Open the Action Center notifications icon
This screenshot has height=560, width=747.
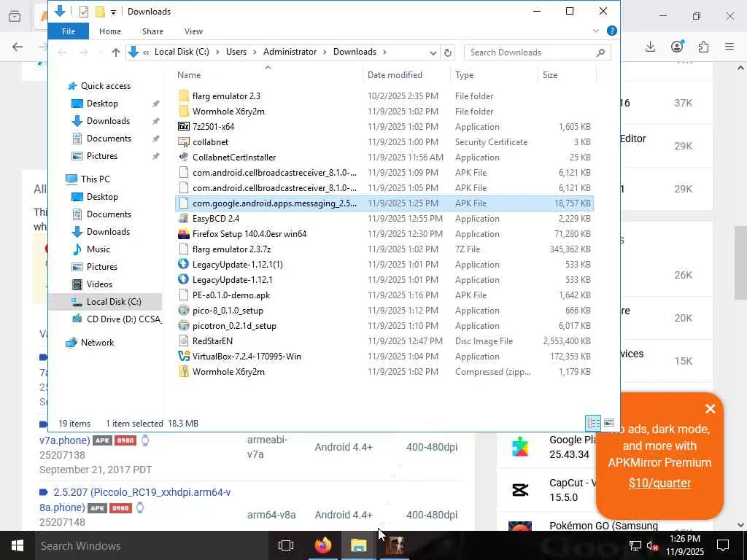[723, 545]
